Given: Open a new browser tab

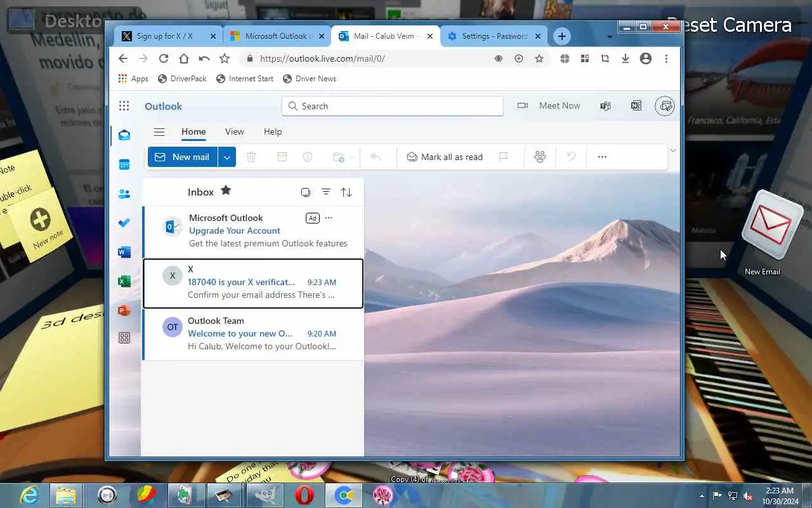Looking at the screenshot, I should click(562, 36).
